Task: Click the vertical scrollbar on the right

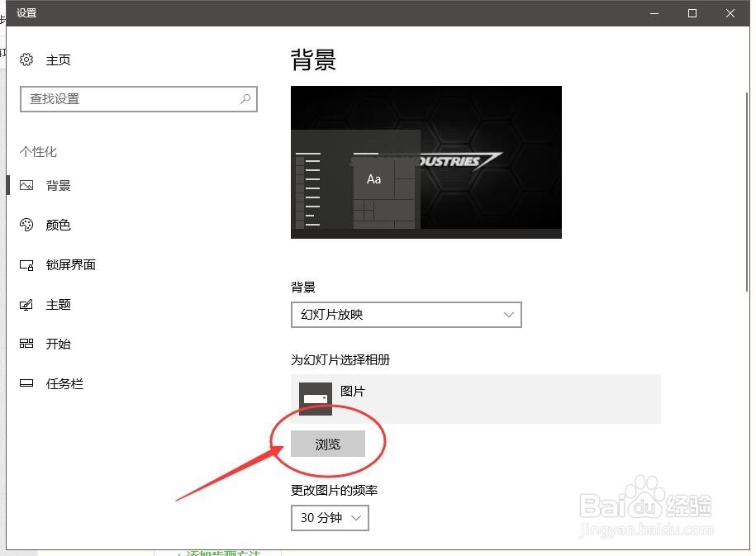Action: pyautogui.click(x=747, y=192)
